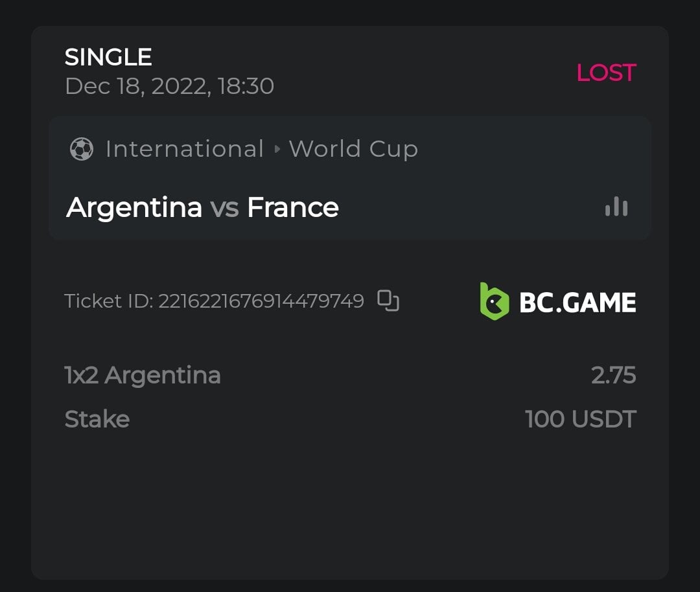
Task: Click the SINGLE bet type heading
Action: tap(108, 57)
